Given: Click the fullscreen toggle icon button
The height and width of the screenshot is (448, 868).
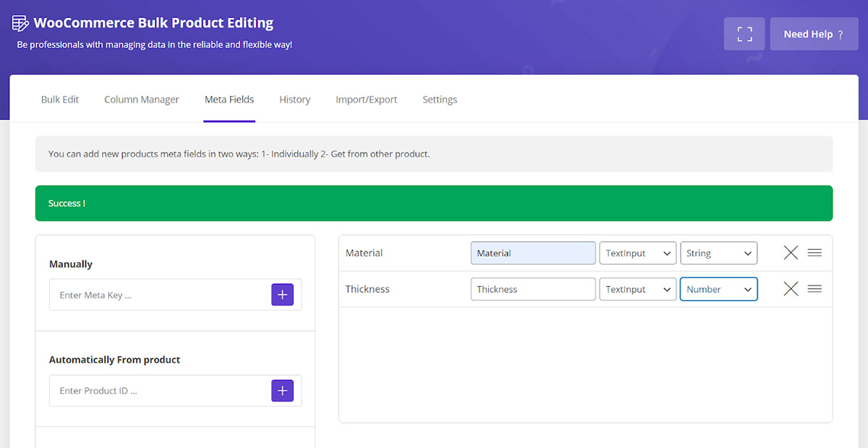Looking at the screenshot, I should point(744,34).
